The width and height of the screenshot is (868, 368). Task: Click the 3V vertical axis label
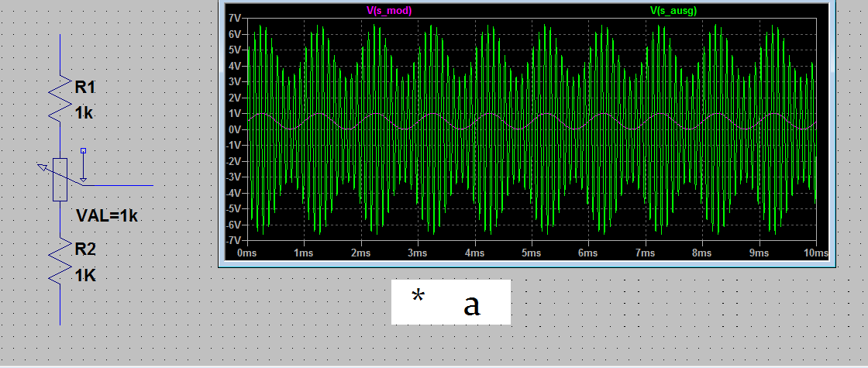[234, 82]
